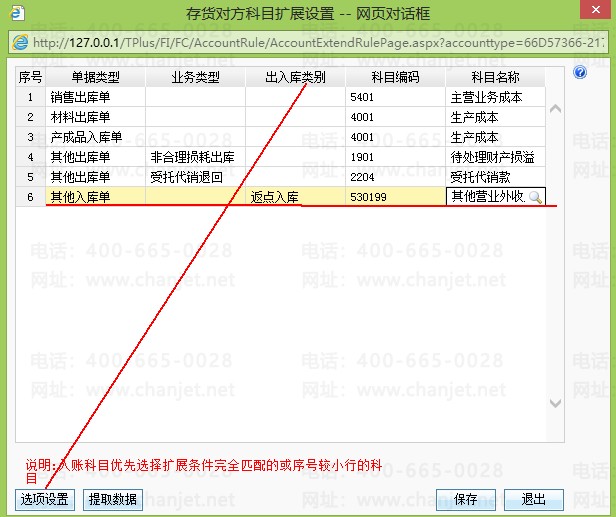Image resolution: width=616 pixels, height=517 pixels.
Task: Click the 非合理损耗出库 business type cell
Action: pos(195,157)
